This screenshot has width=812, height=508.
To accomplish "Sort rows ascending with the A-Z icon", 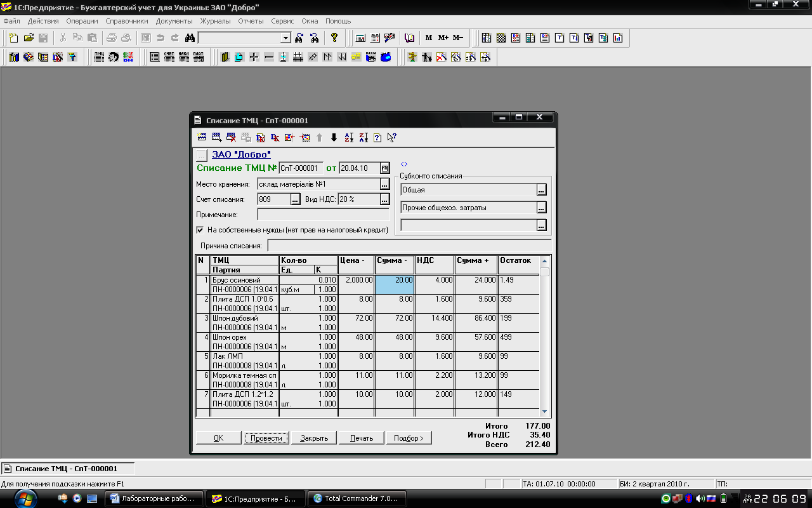I will (349, 137).
